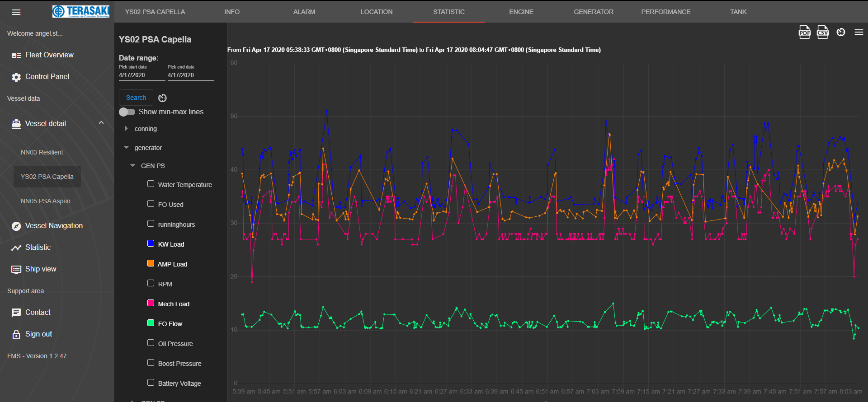This screenshot has height=402, width=868.
Task: Click the reset icon beside Search
Action: click(163, 98)
